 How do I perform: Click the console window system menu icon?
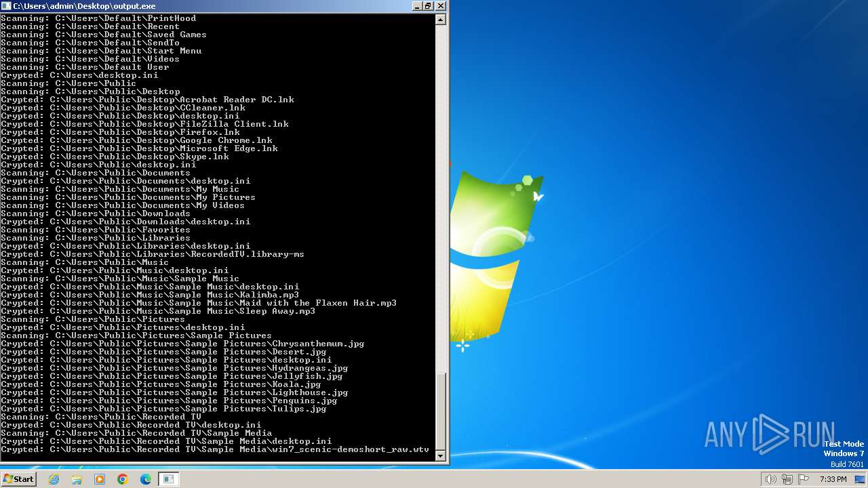coord(6,5)
